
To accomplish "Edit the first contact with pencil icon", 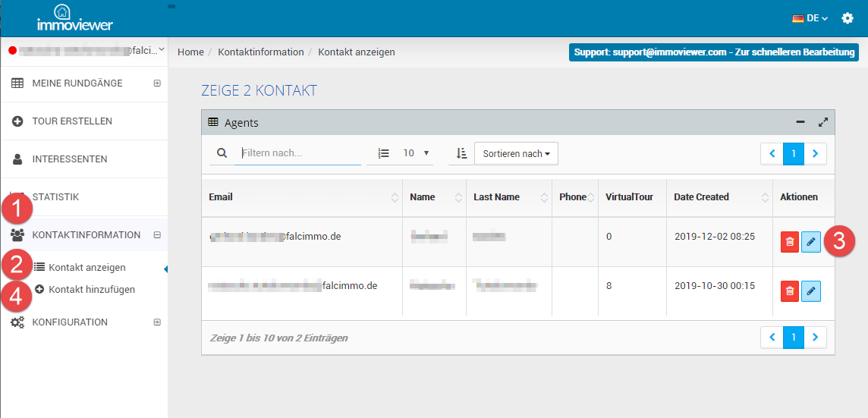I will pos(811,242).
